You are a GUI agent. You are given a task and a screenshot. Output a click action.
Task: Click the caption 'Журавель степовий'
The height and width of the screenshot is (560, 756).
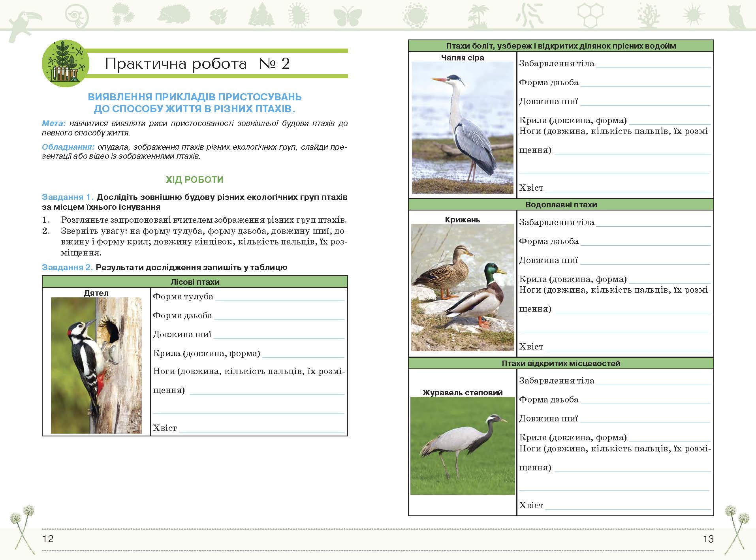click(463, 393)
